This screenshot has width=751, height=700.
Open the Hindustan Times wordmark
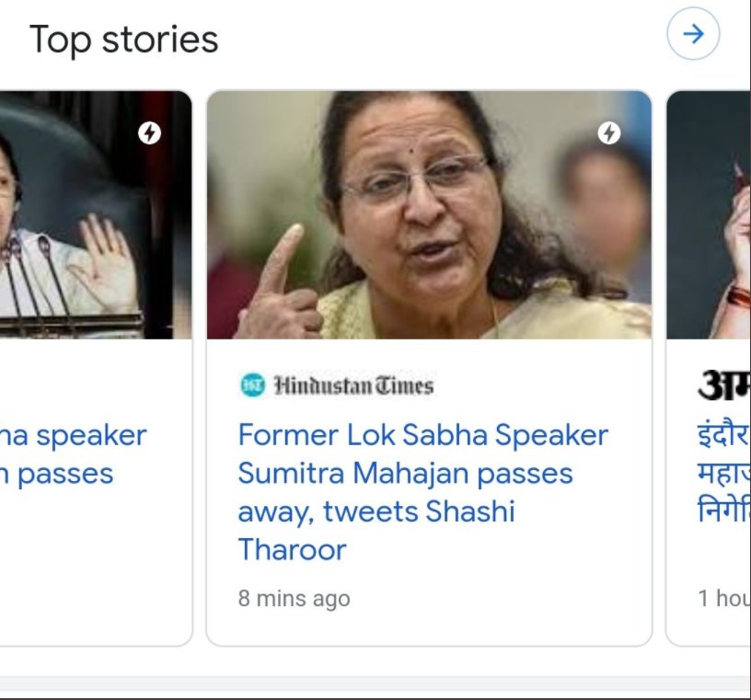(352, 386)
